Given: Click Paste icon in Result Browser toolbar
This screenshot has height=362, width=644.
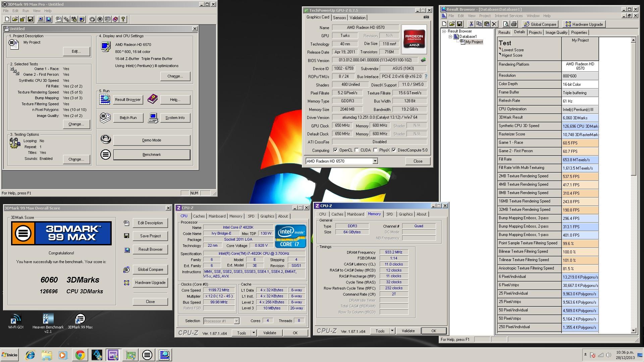Looking at the screenshot, I should [487, 24].
